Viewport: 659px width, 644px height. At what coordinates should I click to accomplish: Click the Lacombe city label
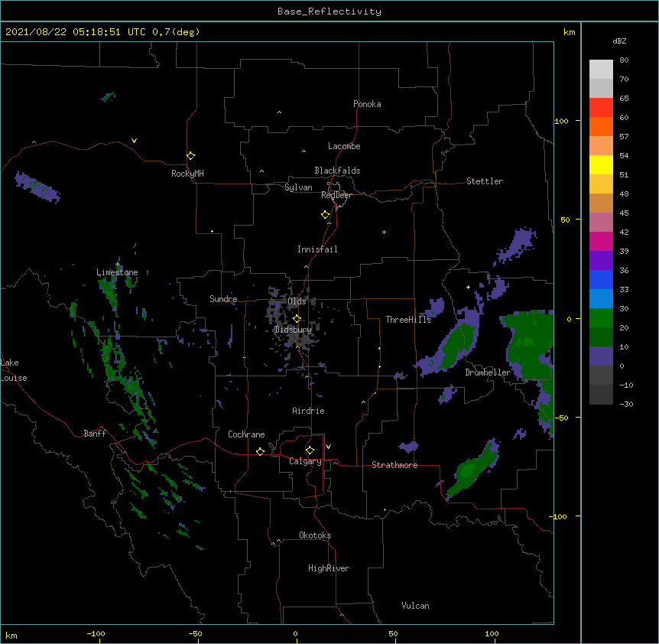(x=344, y=146)
